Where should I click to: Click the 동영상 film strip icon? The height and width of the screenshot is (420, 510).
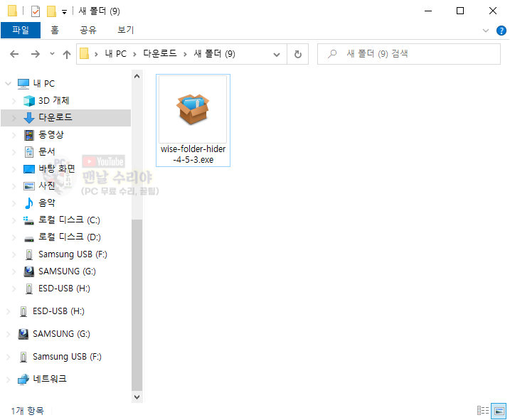point(29,135)
